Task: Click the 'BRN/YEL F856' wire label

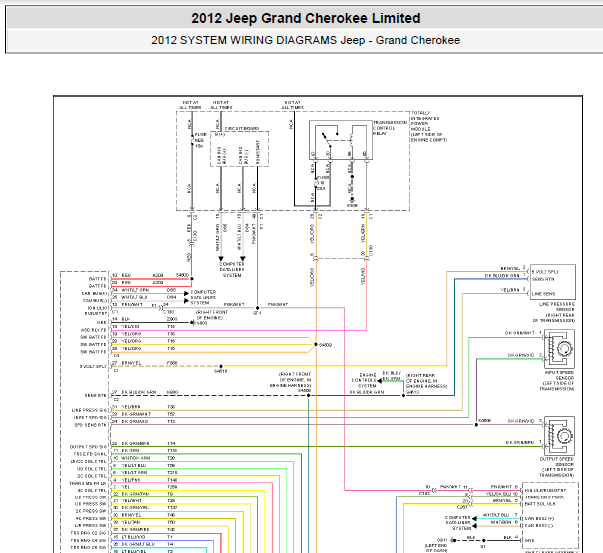Action: 149,363
